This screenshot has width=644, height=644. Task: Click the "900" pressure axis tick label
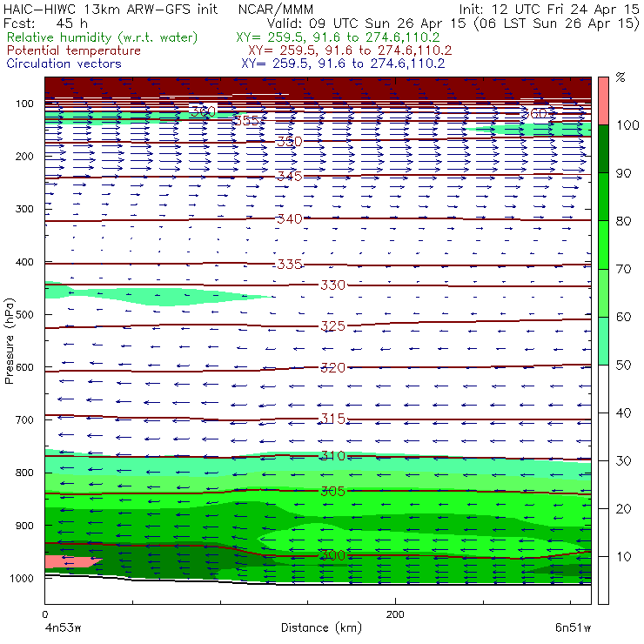coord(24,526)
